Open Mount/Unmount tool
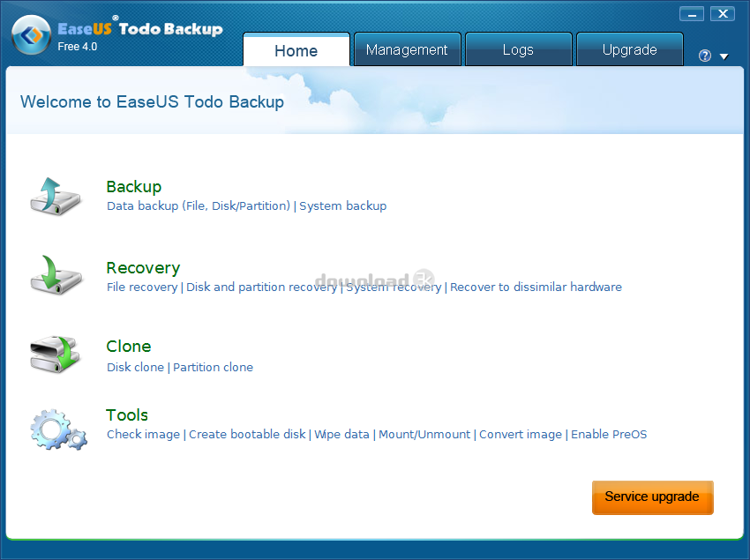The image size is (750, 560). (x=424, y=434)
